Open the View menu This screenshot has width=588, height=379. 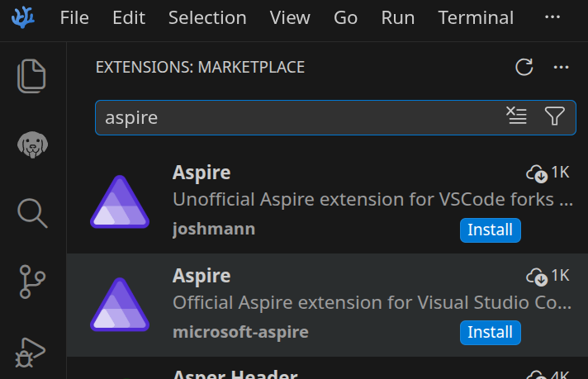290,17
